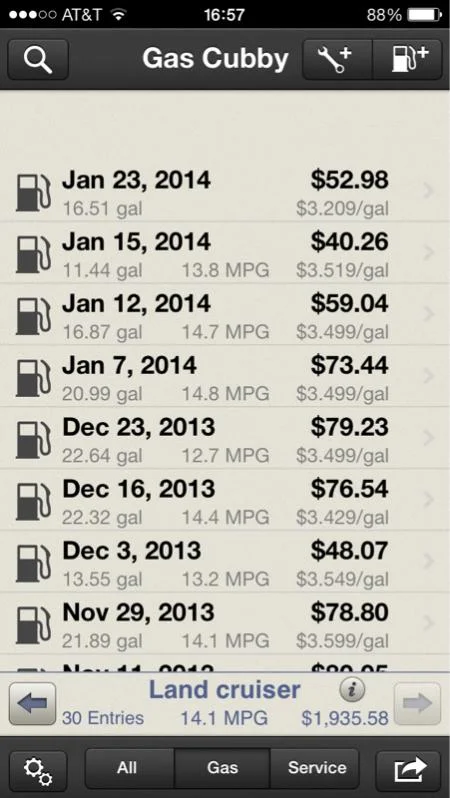
Task: Go to next vehicle with the right arrow
Action: pos(417,704)
